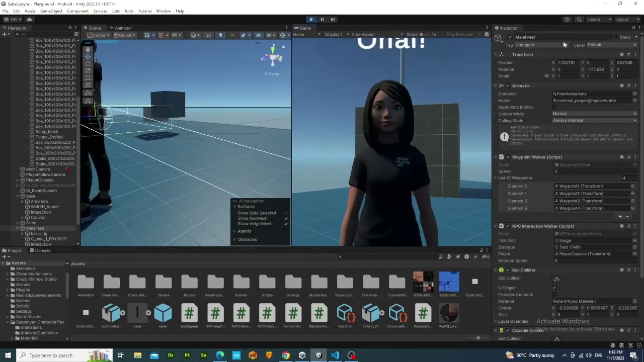Image resolution: width=644 pixels, height=362 pixels.
Task: Switch to the Console tab
Action: [x=40, y=250]
